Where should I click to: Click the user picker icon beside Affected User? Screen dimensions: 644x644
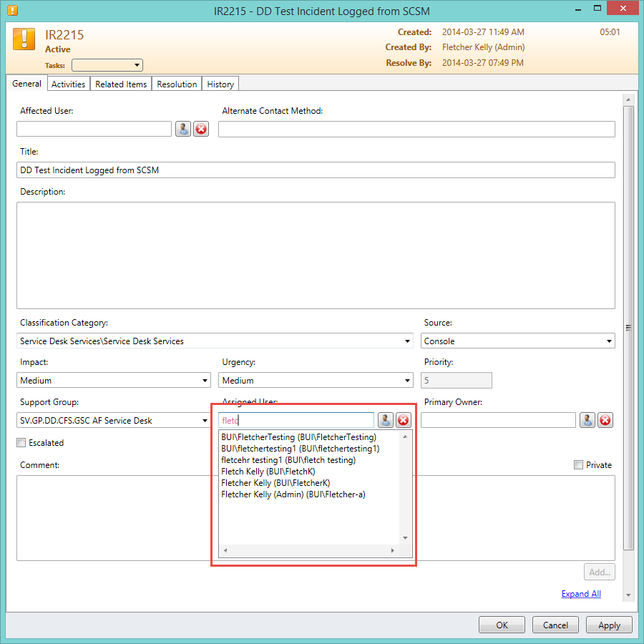click(x=183, y=129)
